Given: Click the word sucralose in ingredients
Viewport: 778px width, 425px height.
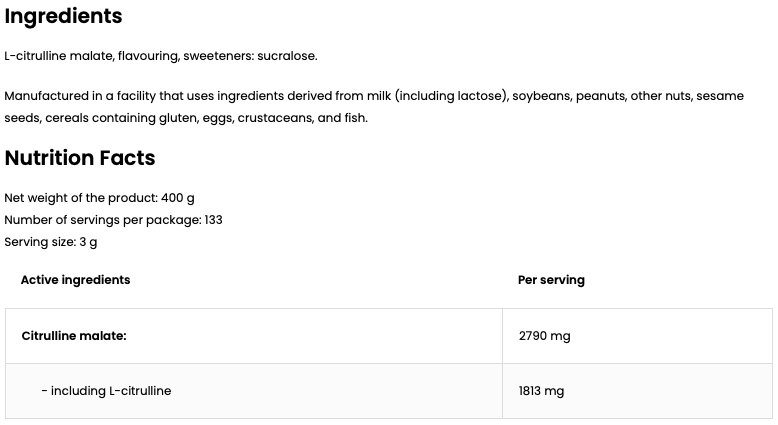Looking at the screenshot, I should click(288, 56).
